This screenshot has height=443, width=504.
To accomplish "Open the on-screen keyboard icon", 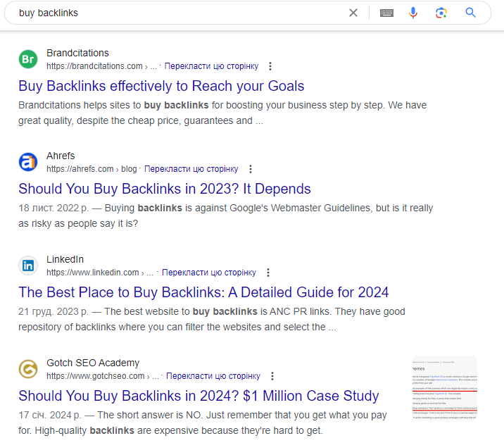I will (x=386, y=13).
